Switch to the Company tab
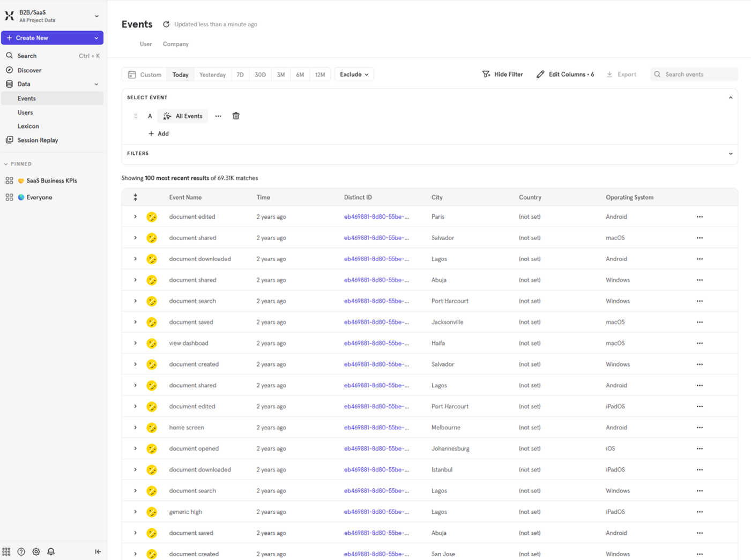This screenshot has width=751, height=560. pos(175,44)
